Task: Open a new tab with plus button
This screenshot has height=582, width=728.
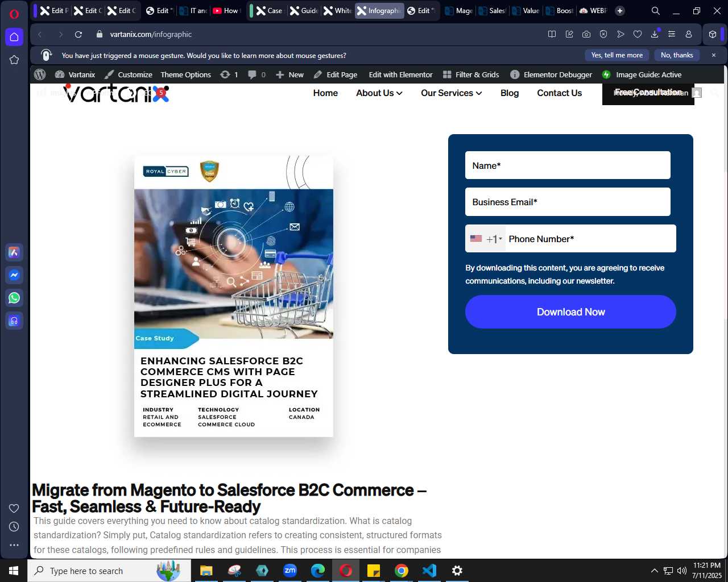Action: click(620, 11)
